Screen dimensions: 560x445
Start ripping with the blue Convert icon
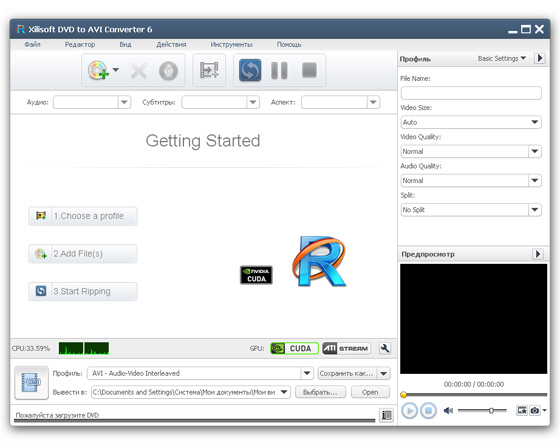coord(250,70)
